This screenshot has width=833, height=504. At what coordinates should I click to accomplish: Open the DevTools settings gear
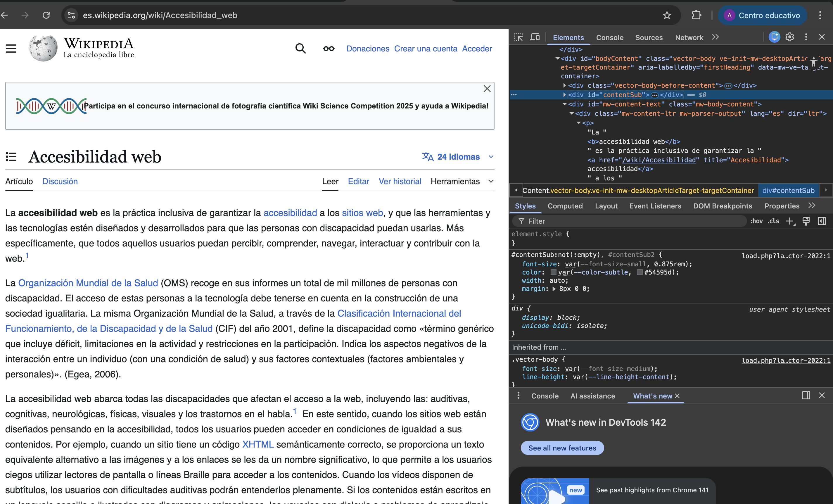(789, 37)
